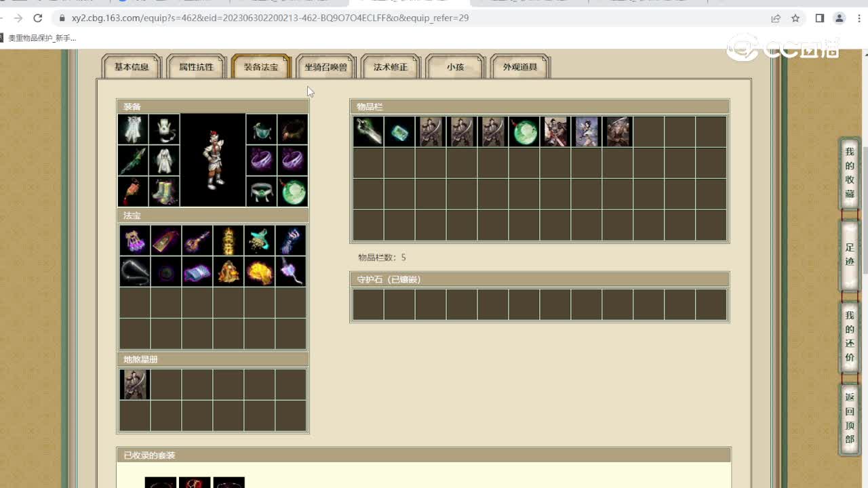Open the 法术修正 tab
868x488 pixels.
coord(391,67)
